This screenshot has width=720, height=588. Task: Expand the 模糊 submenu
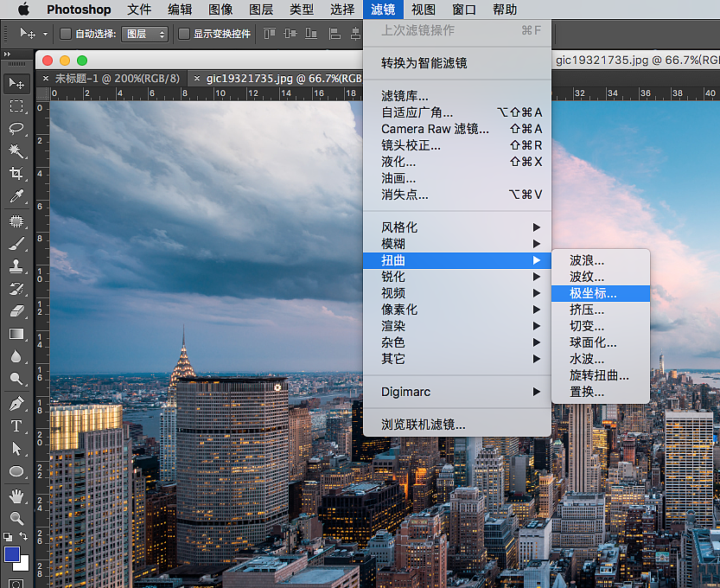[x=457, y=244]
